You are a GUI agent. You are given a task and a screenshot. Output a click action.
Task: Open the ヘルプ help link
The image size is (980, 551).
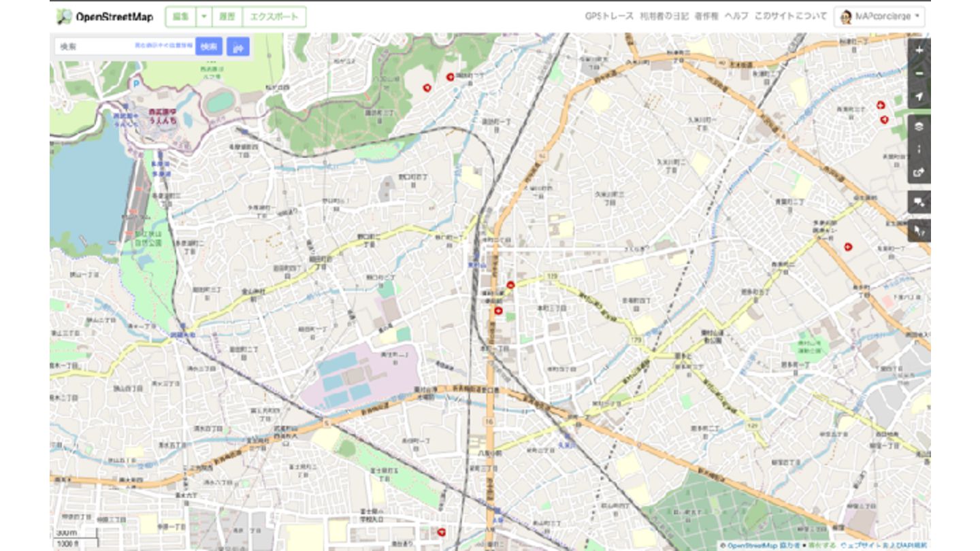(x=736, y=16)
